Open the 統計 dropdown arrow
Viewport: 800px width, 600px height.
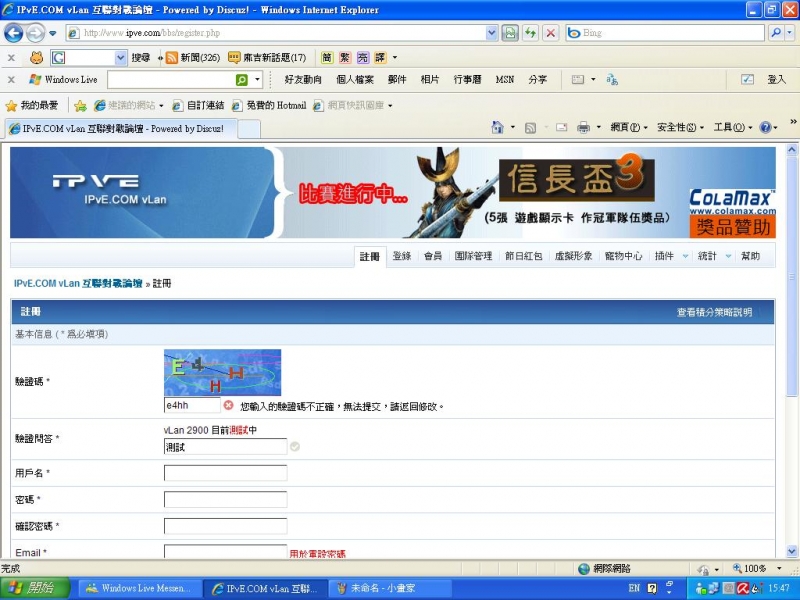coord(728,258)
